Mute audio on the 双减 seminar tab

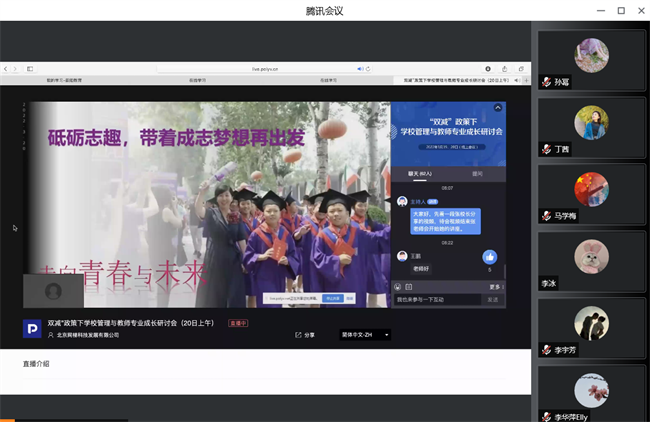(516, 80)
